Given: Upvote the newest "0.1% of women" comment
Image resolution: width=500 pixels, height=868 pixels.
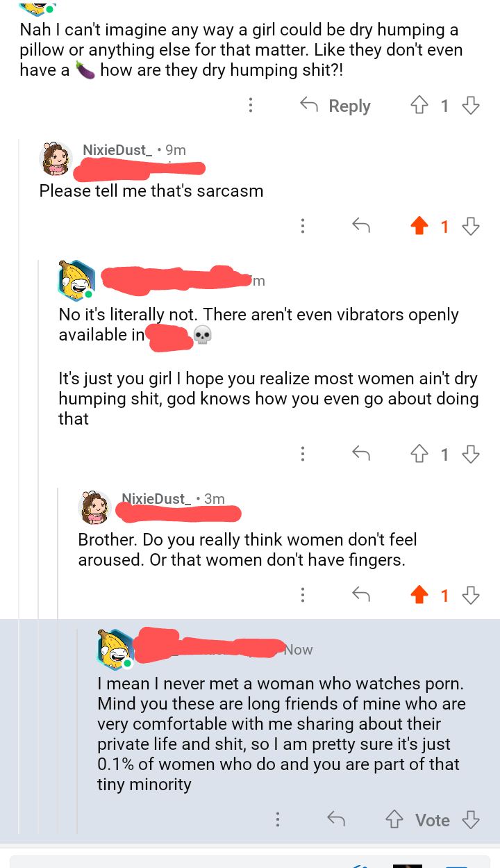Looking at the screenshot, I should tap(394, 820).
